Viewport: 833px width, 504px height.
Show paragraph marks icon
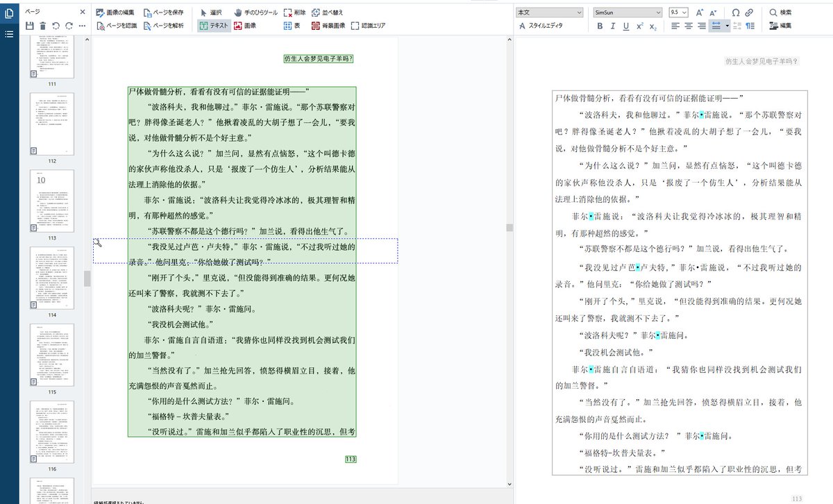pyautogui.click(x=750, y=26)
